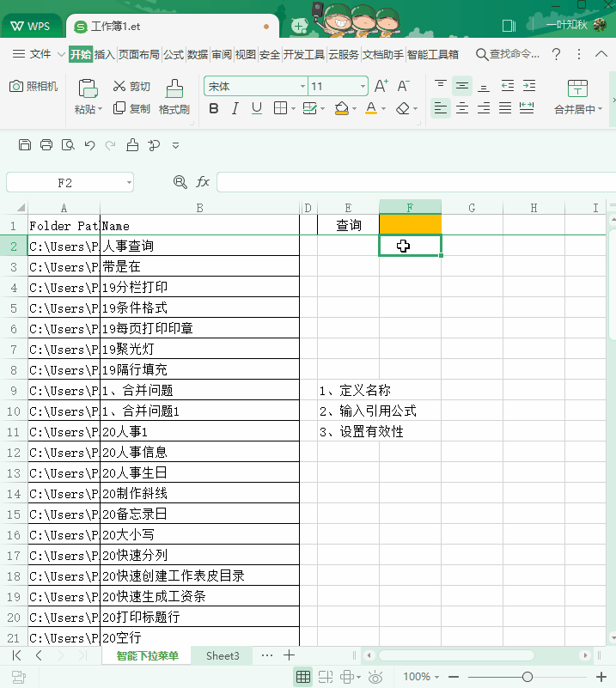Click the insert function fx icon
616x688 pixels.
tap(203, 182)
